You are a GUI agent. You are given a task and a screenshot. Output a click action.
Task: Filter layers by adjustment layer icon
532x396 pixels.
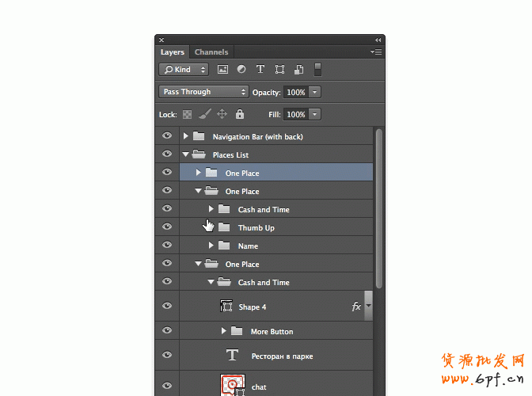coord(241,70)
